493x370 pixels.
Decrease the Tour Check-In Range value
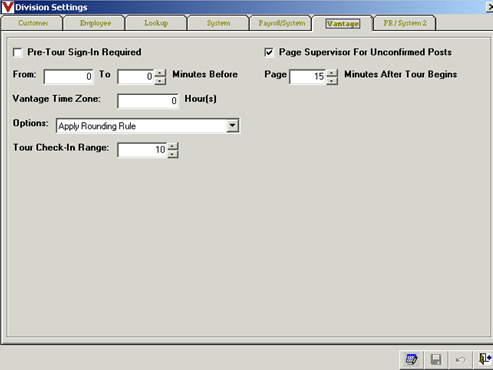click(173, 154)
